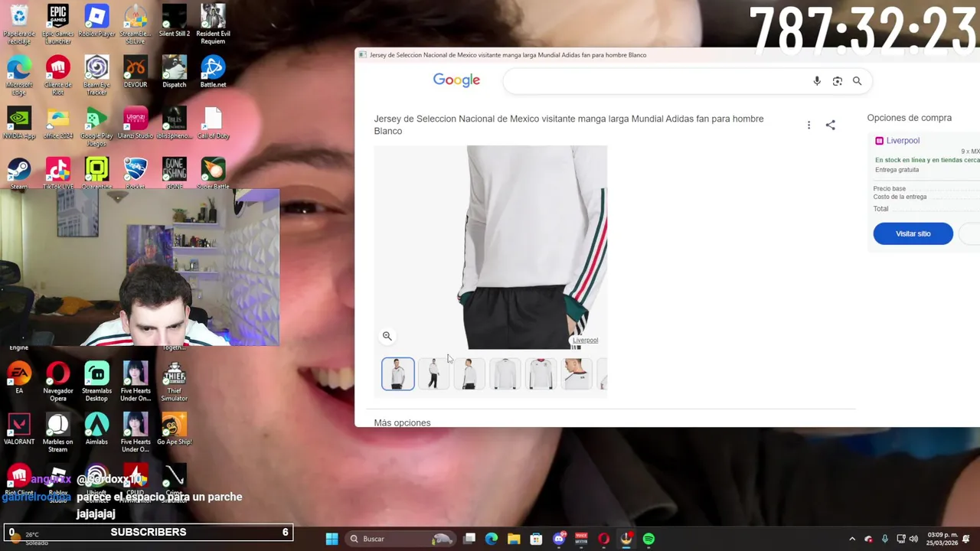980x551 pixels.
Task: Open Discord from the taskbar
Action: tap(559, 539)
